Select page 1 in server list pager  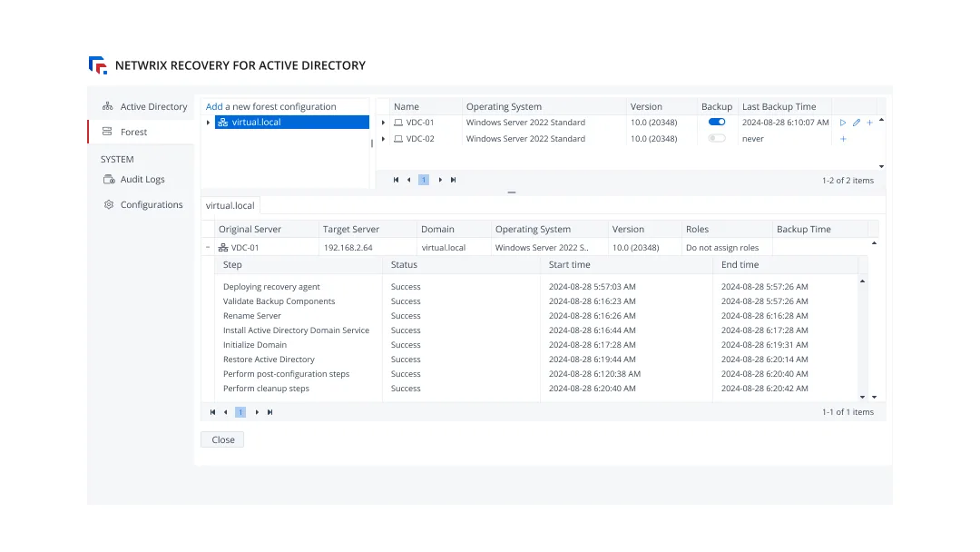424,180
